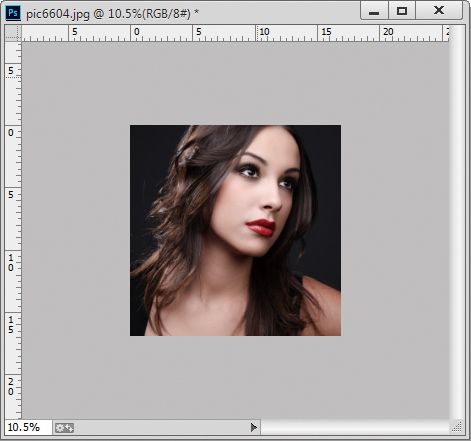Click the pic6604.jpg title bar text
The image size is (471, 441).
pos(112,13)
